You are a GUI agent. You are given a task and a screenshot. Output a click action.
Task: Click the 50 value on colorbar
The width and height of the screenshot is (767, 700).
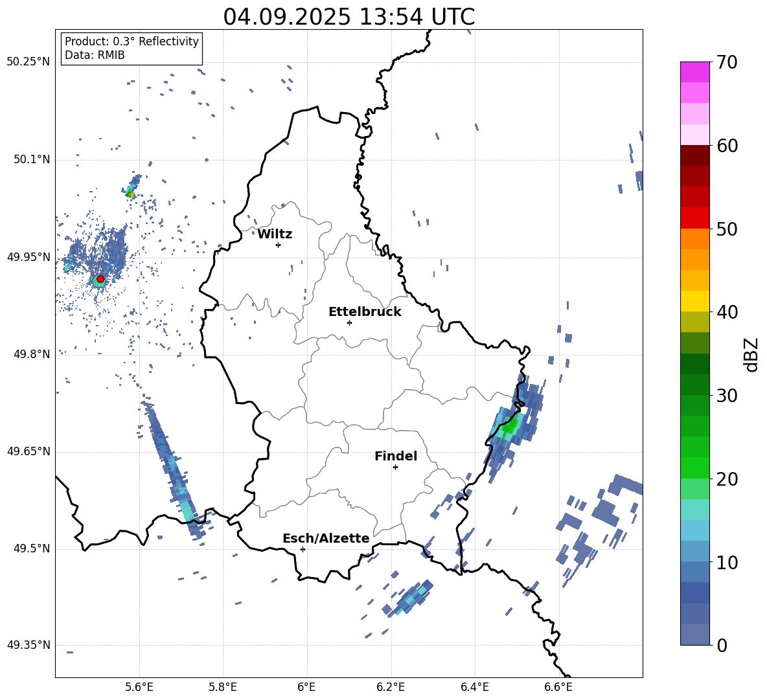click(727, 229)
